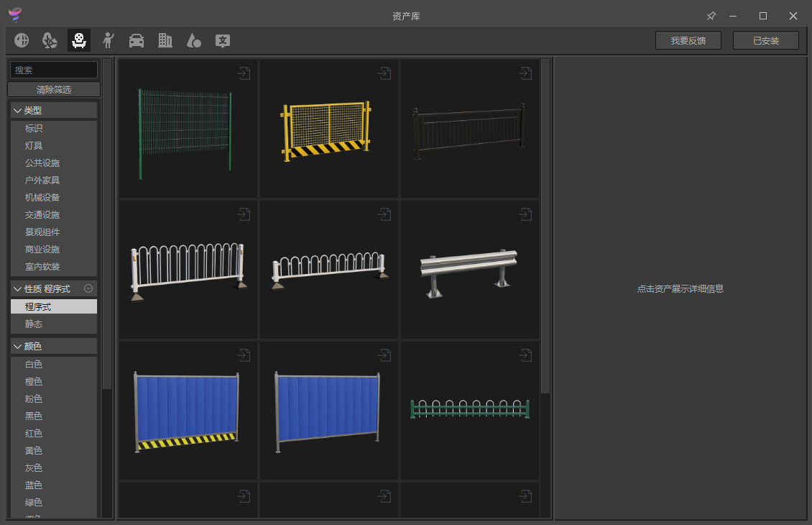Click the export arrow on the yellow fence thumbnail
Viewport: 812px width, 525px height.
point(385,73)
